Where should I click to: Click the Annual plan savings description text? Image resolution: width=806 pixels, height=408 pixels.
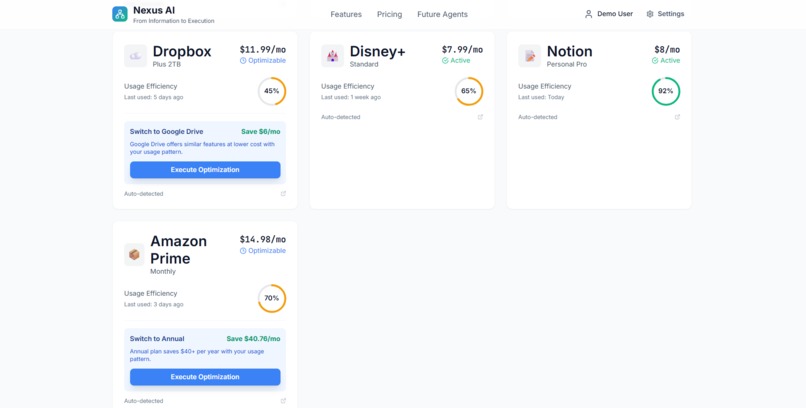tap(197, 355)
